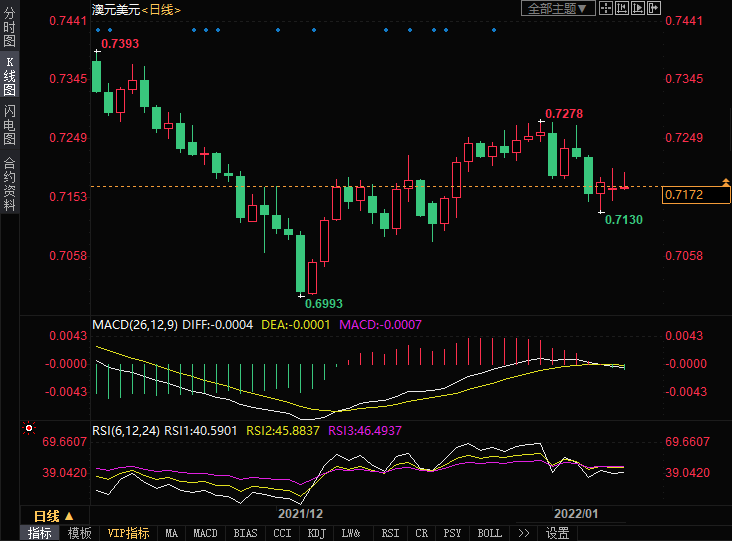The image size is (732, 541).
Task: Open 合约资料 contract info tab
Action: (x=9, y=183)
